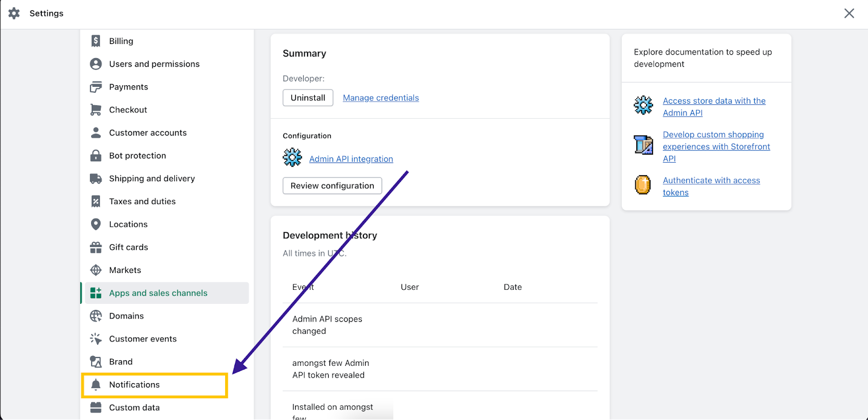Image resolution: width=868 pixels, height=420 pixels.
Task: Click the Payments card icon
Action: (96, 87)
